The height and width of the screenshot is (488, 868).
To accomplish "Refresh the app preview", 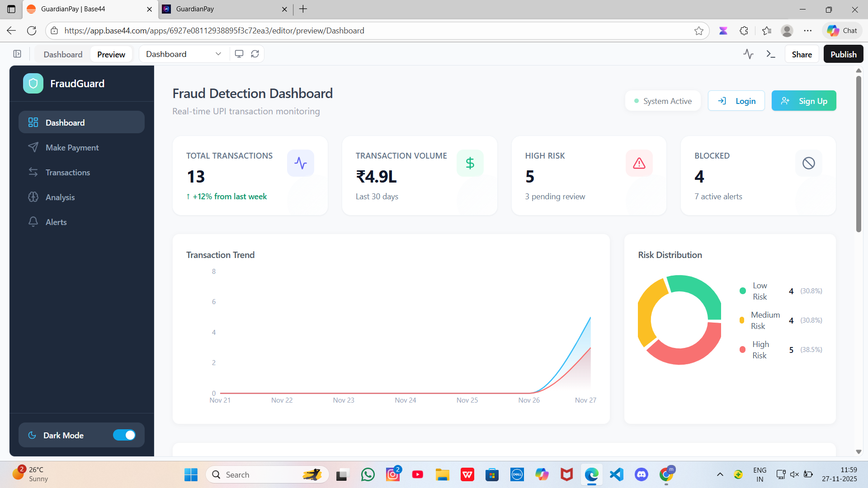I will tap(255, 54).
